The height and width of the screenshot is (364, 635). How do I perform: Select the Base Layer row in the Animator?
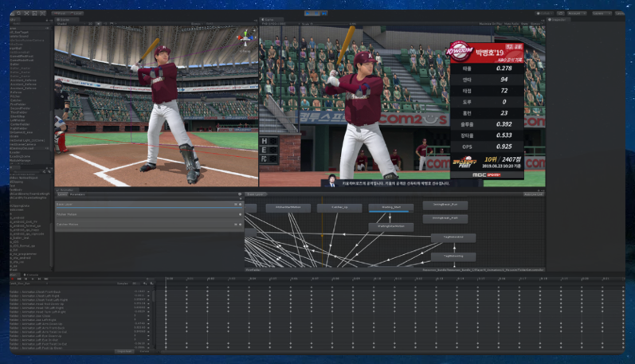pos(149,205)
